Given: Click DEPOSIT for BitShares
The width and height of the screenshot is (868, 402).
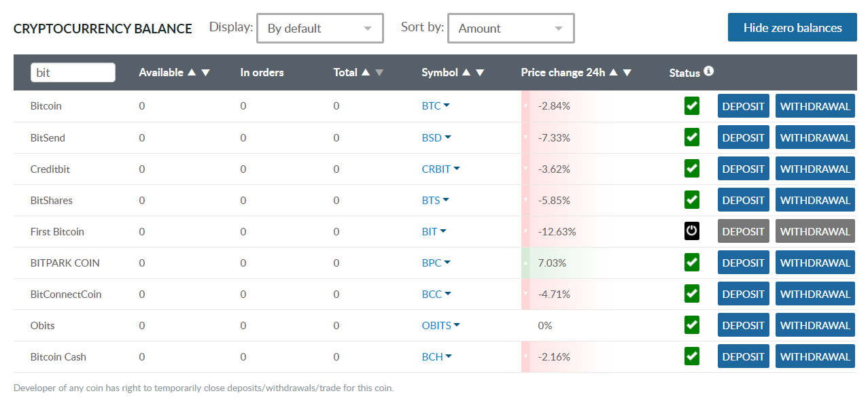Looking at the screenshot, I should point(743,200).
